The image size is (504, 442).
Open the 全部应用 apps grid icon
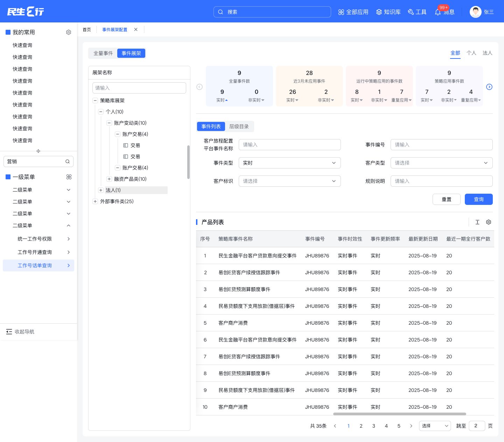pos(341,12)
